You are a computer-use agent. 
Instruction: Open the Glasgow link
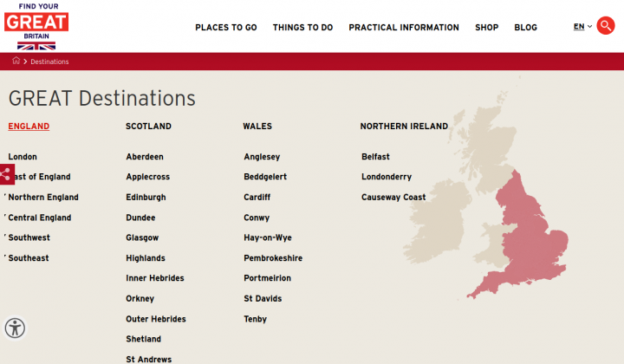coord(142,237)
